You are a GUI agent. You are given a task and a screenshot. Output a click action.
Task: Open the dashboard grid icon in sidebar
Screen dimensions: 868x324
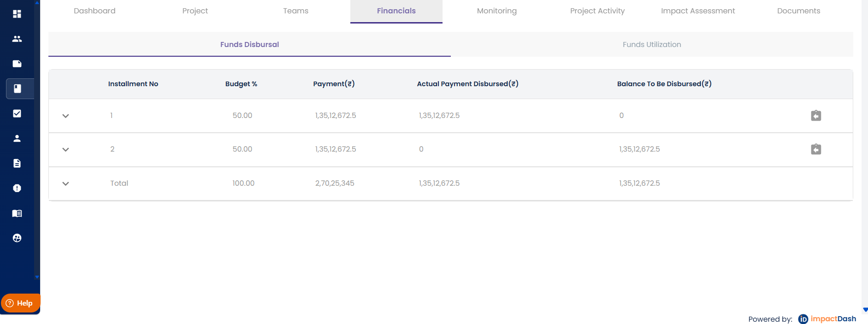tap(17, 14)
